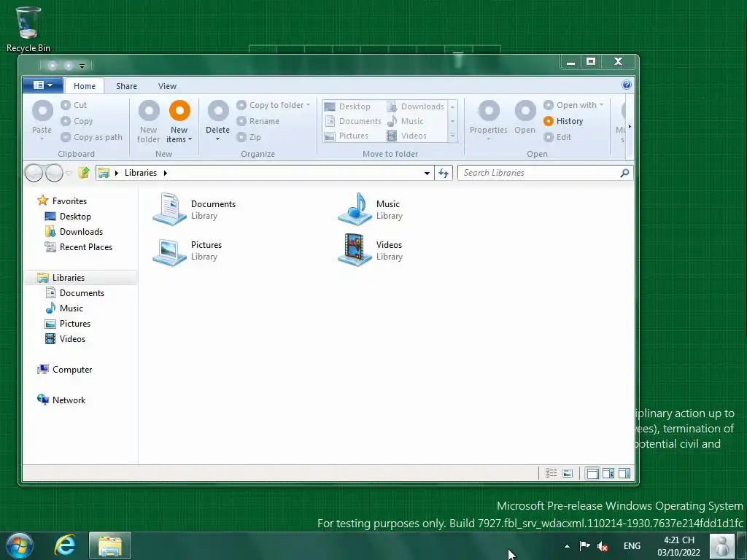Click the Forward navigation button

pos(54,173)
